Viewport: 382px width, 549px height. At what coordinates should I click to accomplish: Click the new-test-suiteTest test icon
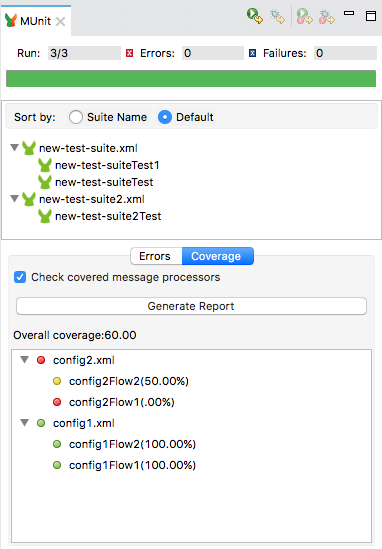(x=45, y=182)
